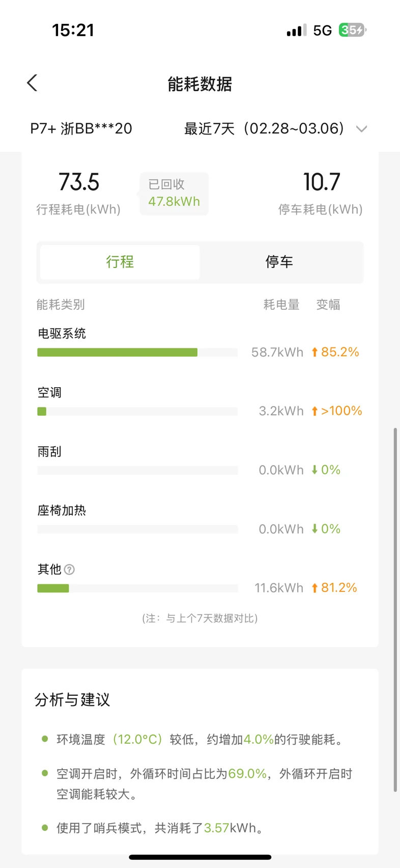Tap the 座椅加热 green down-arrow icon
Image resolution: width=400 pixels, height=868 pixels.
point(315,529)
